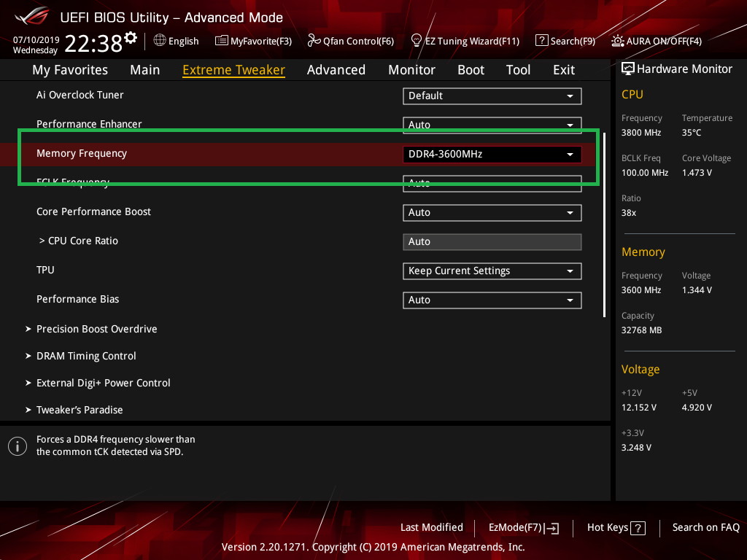Open the Performance Bias dropdown
This screenshot has height=560, width=747.
tap(492, 300)
